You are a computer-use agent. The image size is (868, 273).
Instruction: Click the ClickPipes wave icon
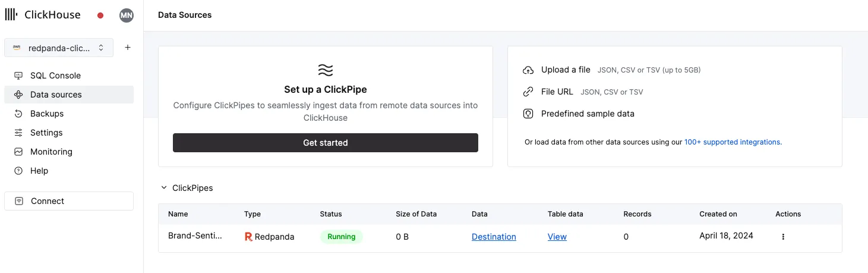(x=326, y=70)
